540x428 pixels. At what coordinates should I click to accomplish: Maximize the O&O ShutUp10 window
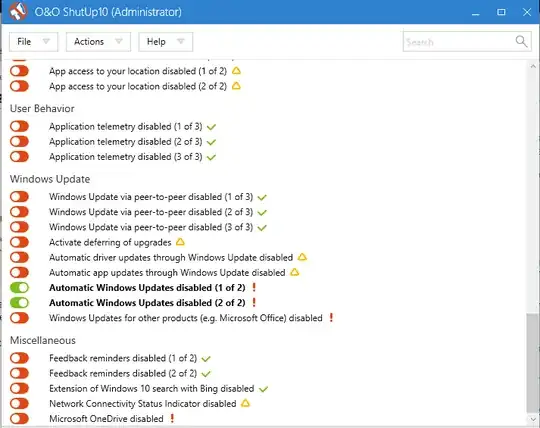501,12
